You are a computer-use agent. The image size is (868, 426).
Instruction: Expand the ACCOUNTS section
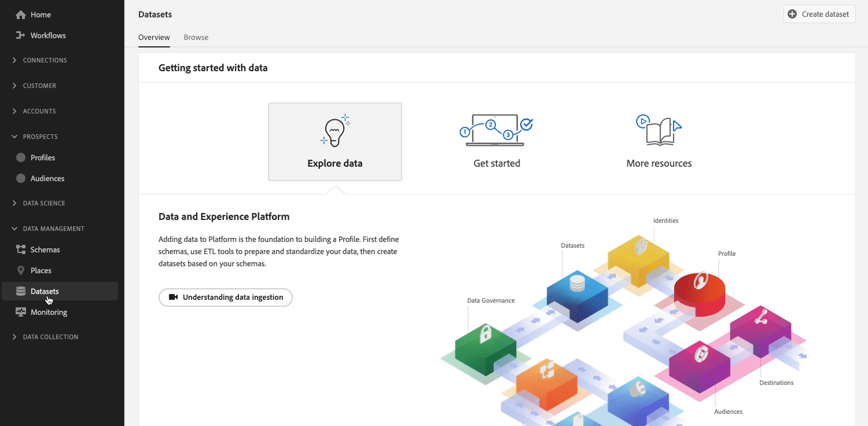tap(34, 111)
